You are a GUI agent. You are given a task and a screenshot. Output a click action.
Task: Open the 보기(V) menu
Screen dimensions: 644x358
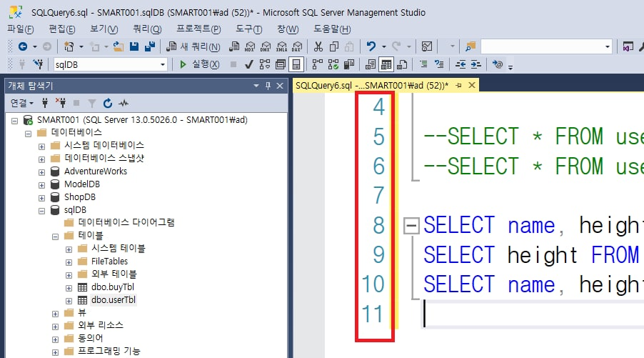click(x=104, y=29)
